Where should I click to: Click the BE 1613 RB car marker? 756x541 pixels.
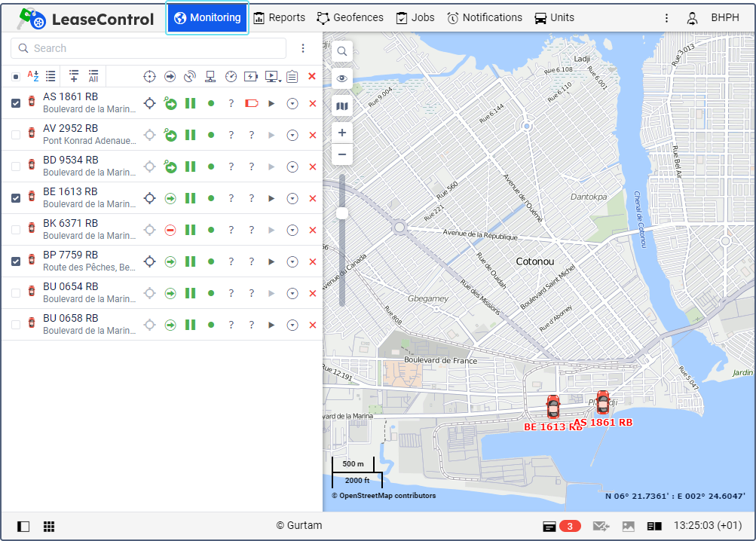tap(553, 406)
